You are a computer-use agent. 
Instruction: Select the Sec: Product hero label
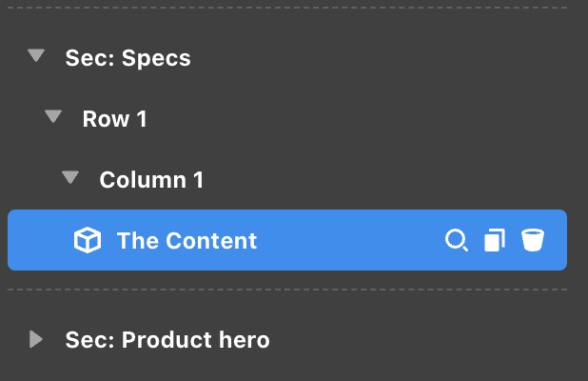coord(167,340)
